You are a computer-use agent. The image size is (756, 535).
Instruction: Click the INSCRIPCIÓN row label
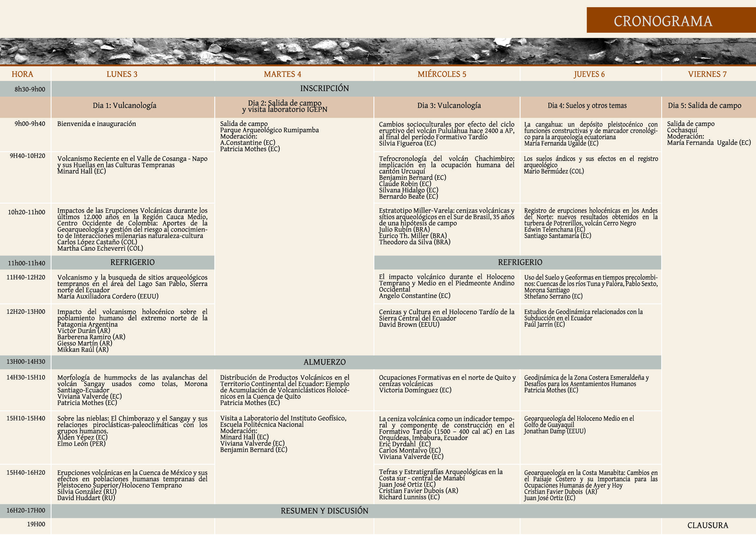click(x=324, y=88)
